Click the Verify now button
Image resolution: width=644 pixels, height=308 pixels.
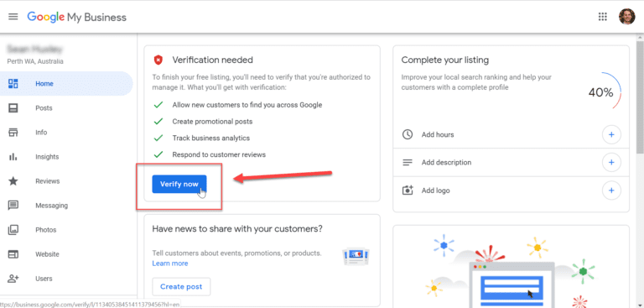179,184
